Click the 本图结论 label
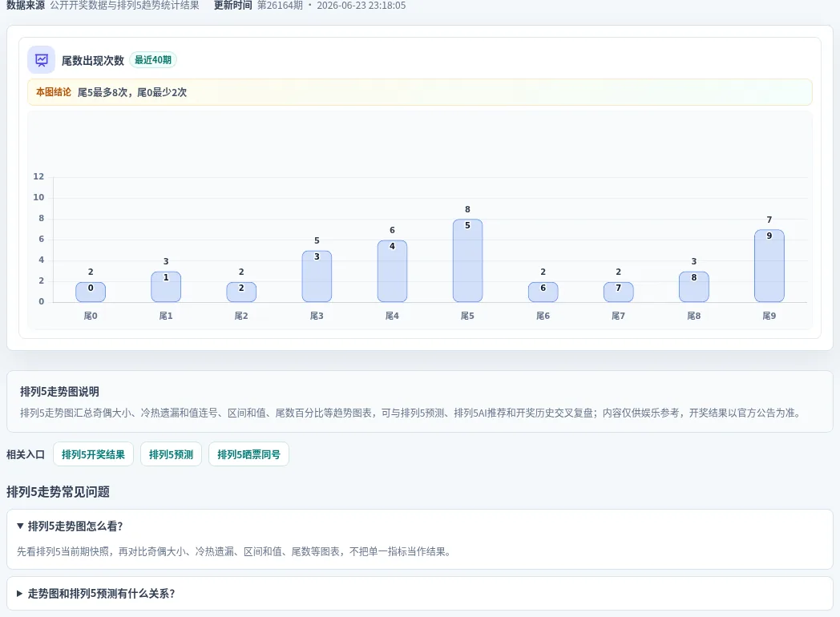 [54, 92]
